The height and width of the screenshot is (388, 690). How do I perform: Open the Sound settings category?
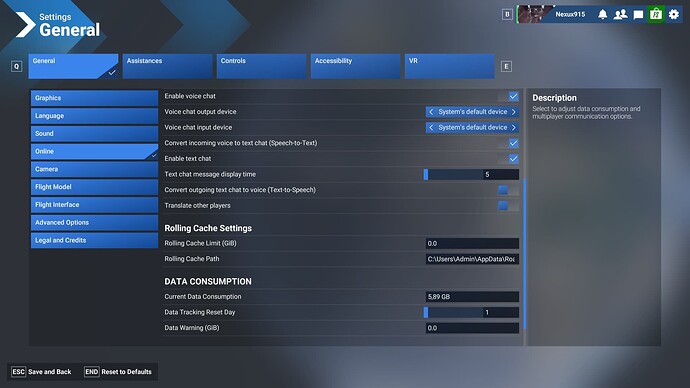point(94,134)
